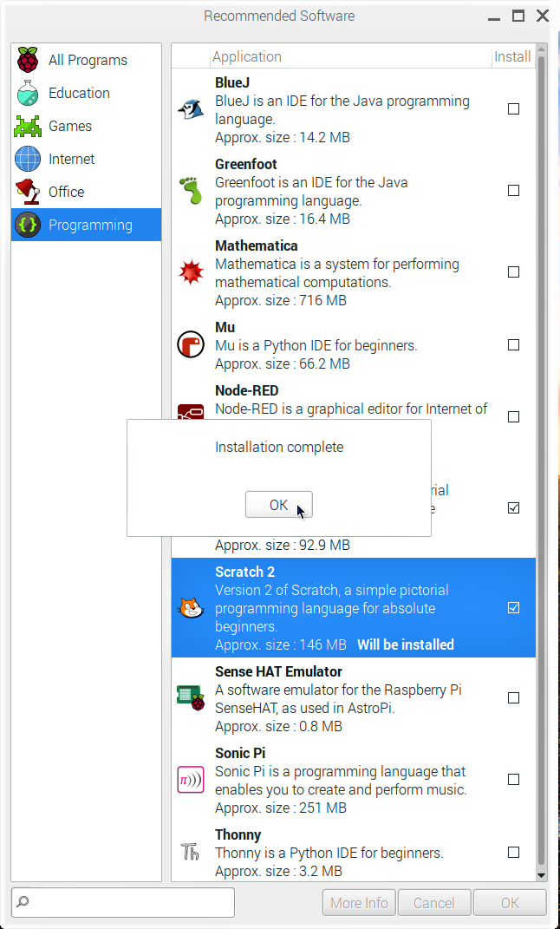Select the All Programs raspberry icon
Image resolution: width=560 pixels, height=929 pixels.
[x=28, y=60]
